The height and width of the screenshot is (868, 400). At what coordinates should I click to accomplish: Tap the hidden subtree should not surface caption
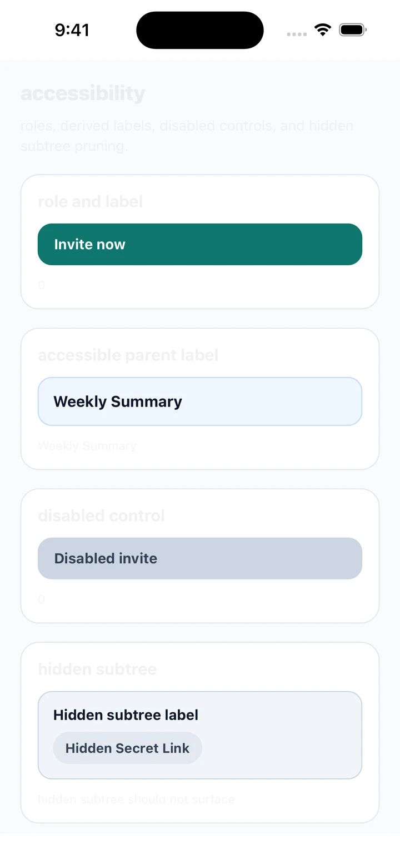pos(136,800)
